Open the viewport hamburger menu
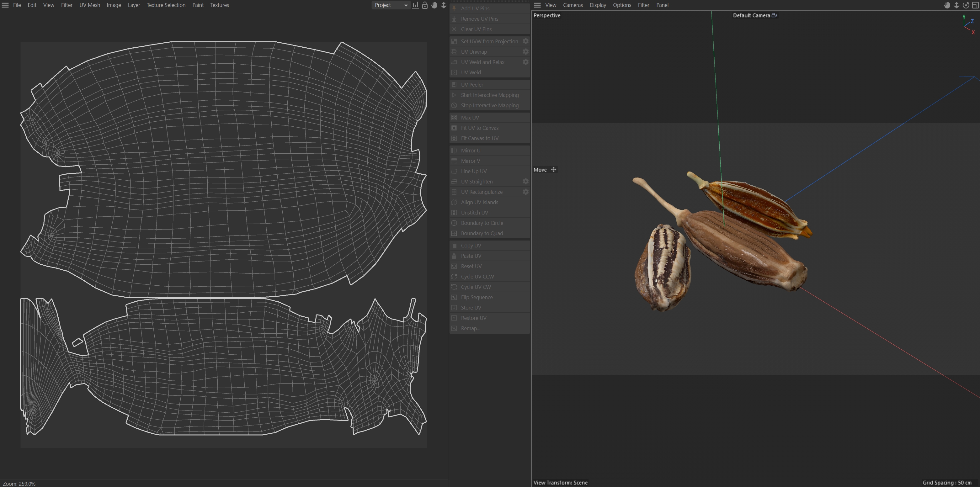The image size is (980, 487). tap(537, 5)
